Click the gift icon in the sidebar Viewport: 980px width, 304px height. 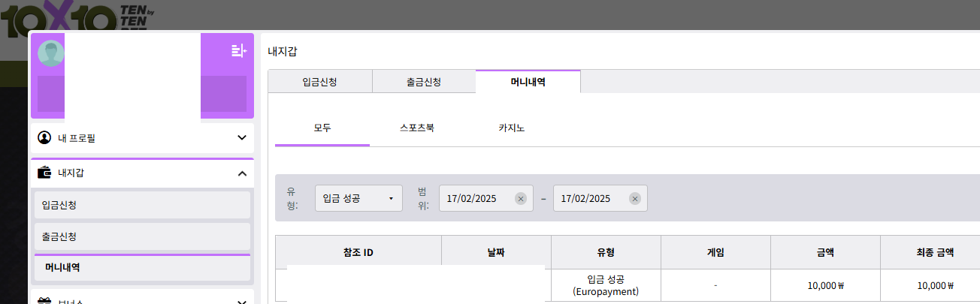click(44, 301)
